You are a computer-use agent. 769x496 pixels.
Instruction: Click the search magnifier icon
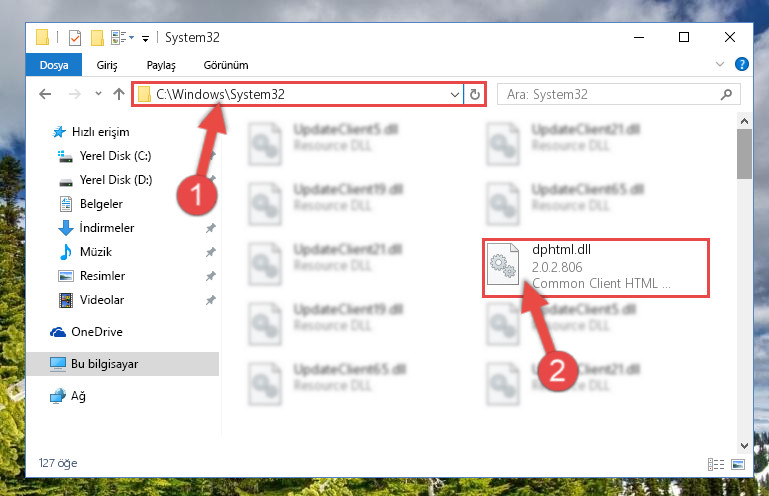coord(726,94)
